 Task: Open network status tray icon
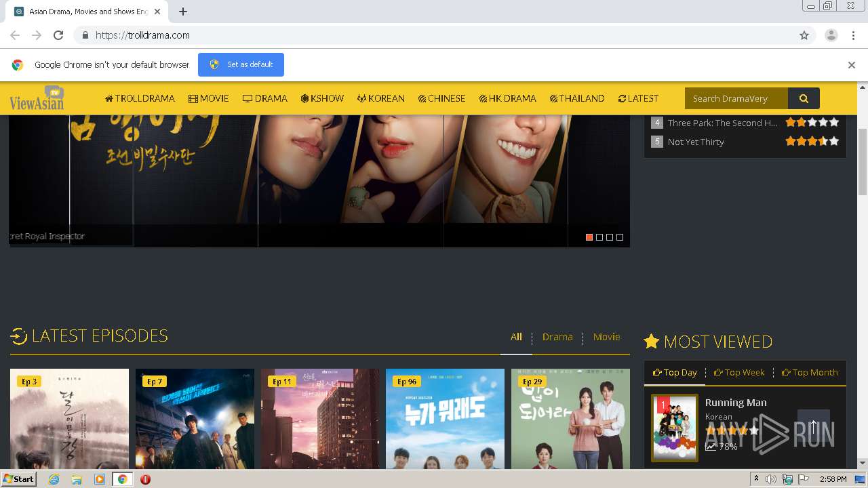pos(787,479)
